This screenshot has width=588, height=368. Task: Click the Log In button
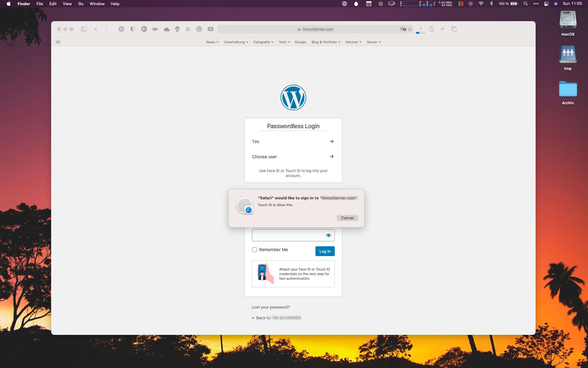pos(325,251)
